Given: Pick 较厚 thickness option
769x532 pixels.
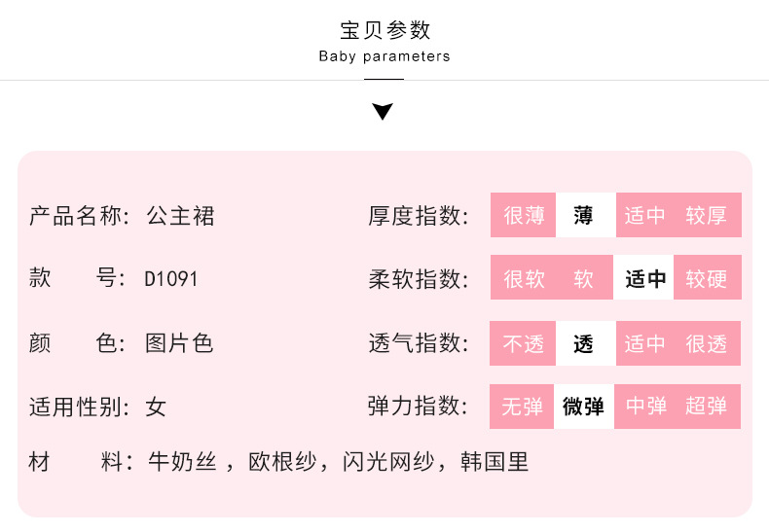Looking at the screenshot, I should (706, 215).
